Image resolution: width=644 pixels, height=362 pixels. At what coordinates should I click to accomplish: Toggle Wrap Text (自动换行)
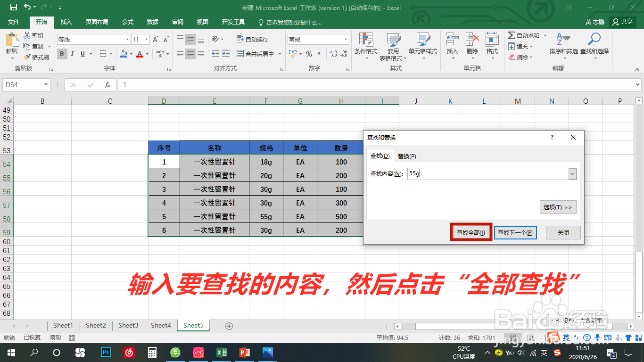tap(252, 40)
